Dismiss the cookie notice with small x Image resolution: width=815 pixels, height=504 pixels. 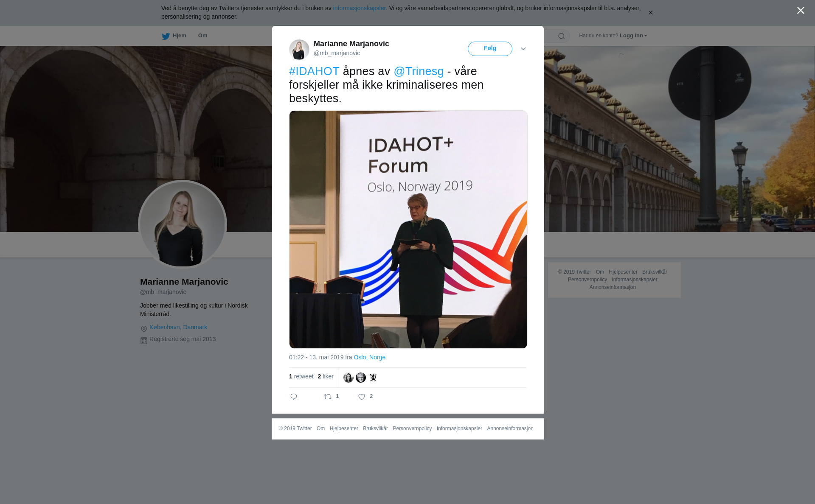click(x=650, y=13)
